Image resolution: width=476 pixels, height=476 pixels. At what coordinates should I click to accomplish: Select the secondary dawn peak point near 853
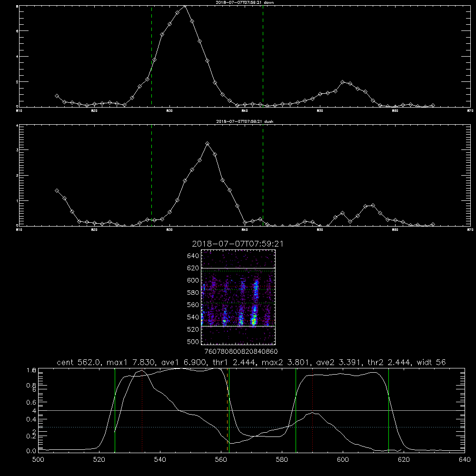pyautogui.click(x=343, y=82)
